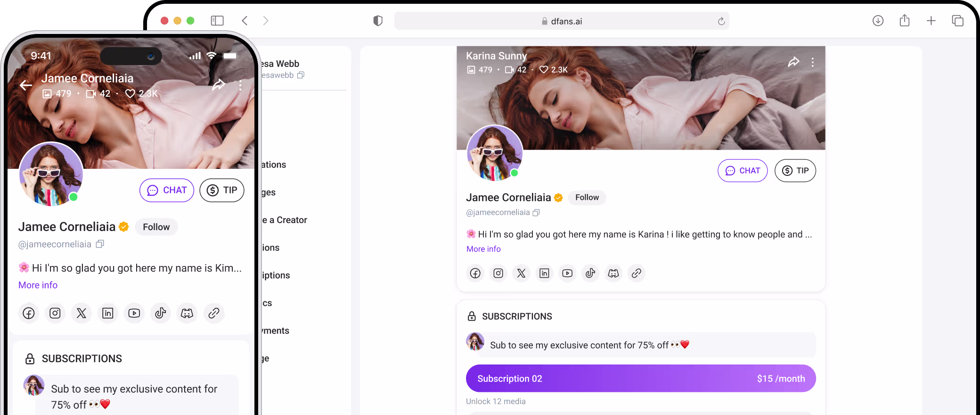
Task: Open TikTok icon on desktop profile
Action: point(590,273)
